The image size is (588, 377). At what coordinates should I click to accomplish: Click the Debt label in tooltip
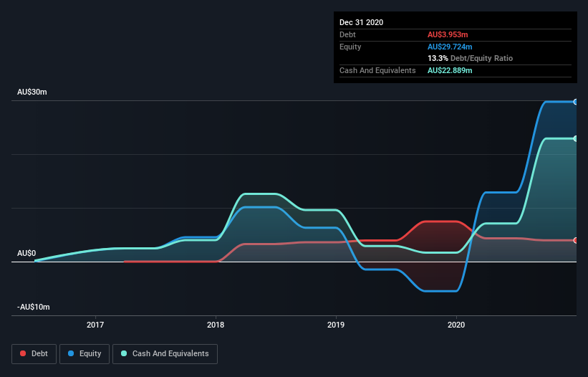click(x=347, y=34)
